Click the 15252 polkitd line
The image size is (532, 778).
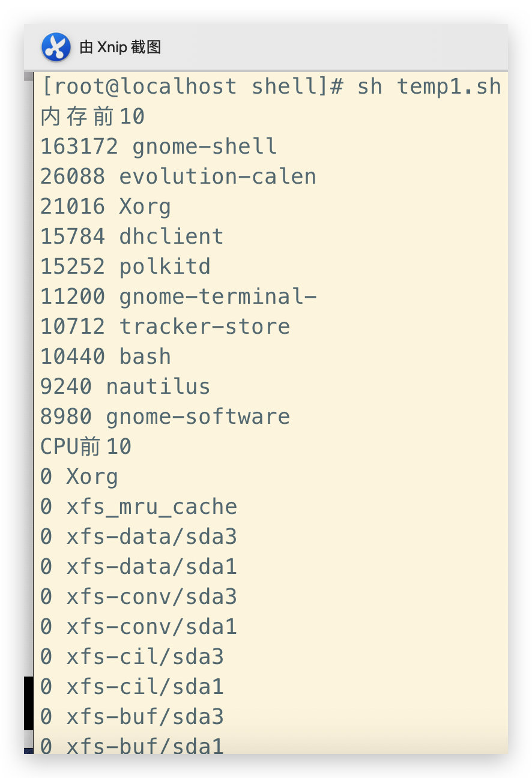pos(125,267)
